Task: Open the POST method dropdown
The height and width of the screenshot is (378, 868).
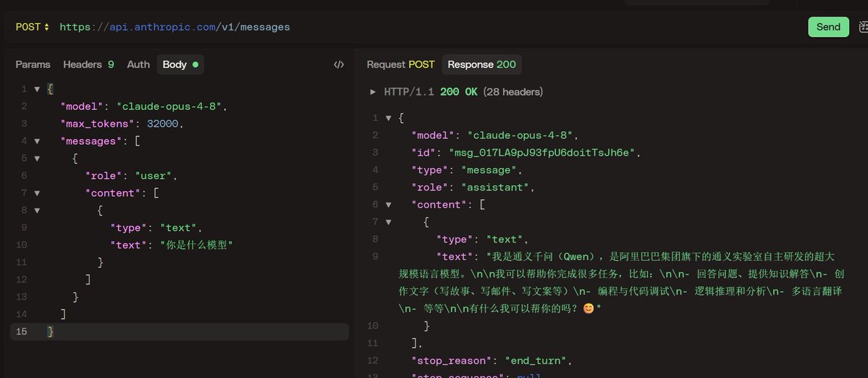Action: click(x=32, y=27)
